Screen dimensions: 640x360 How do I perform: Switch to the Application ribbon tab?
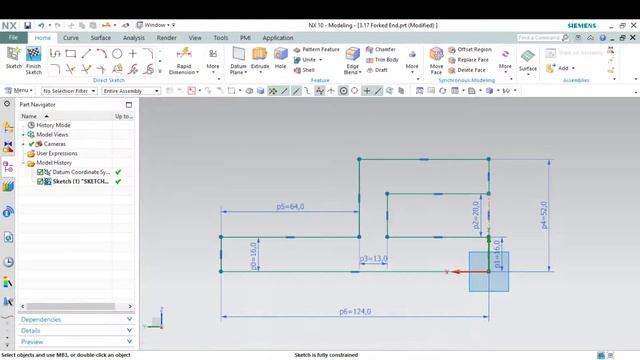pos(278,38)
